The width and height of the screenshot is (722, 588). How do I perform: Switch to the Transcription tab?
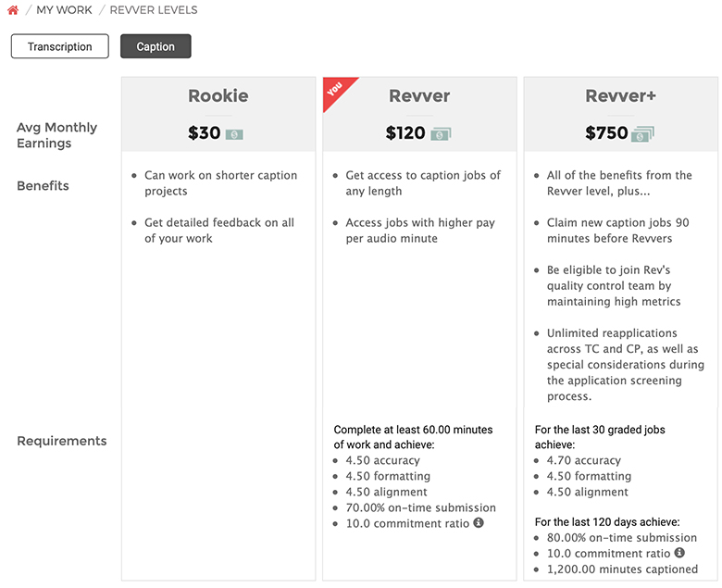(x=60, y=46)
